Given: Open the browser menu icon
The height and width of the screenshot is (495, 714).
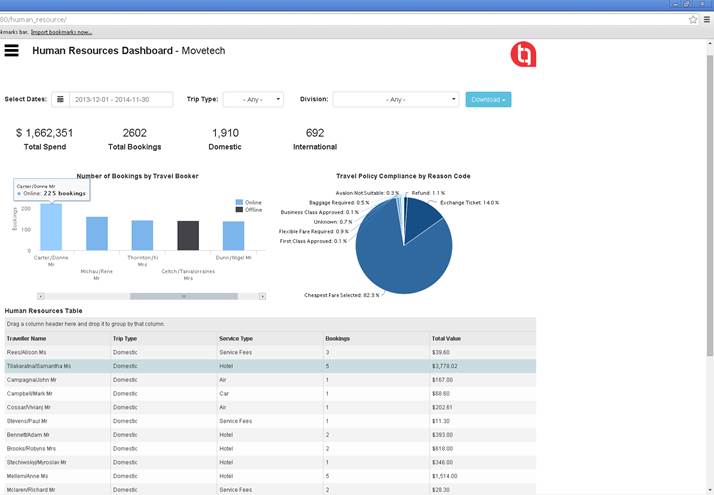Looking at the screenshot, I should (706, 19).
